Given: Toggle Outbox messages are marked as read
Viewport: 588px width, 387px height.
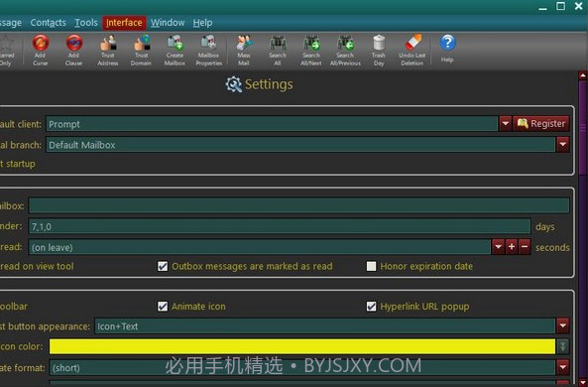Looking at the screenshot, I should tap(163, 266).
